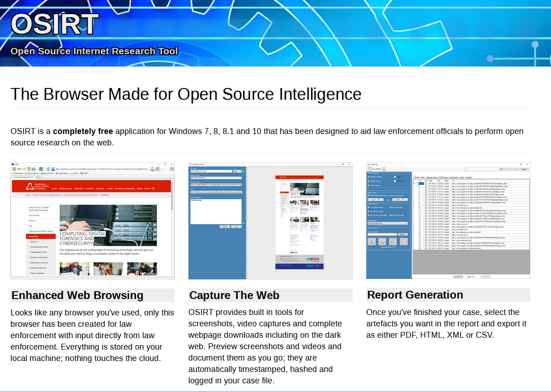The width and height of the screenshot is (551, 392).
Task: Click the camera screenshot capture icon
Action: (x=35, y=169)
